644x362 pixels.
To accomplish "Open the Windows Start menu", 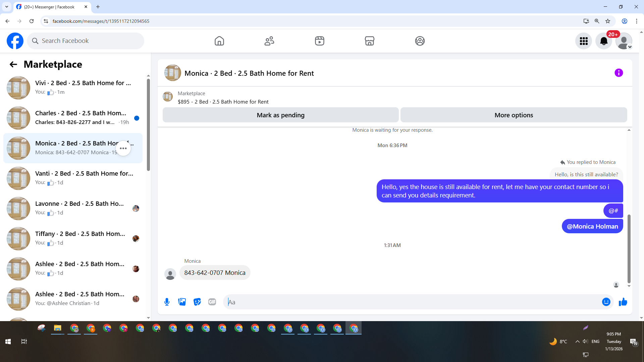I will click(x=8, y=341).
